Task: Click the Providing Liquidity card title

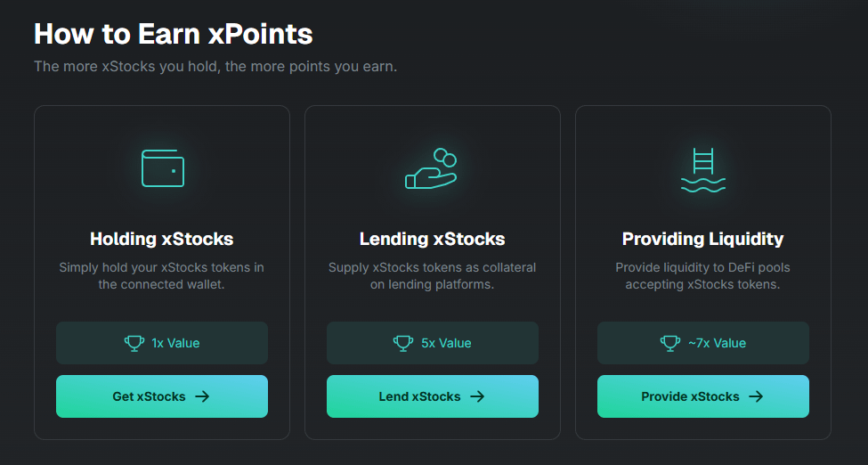Action: click(703, 239)
